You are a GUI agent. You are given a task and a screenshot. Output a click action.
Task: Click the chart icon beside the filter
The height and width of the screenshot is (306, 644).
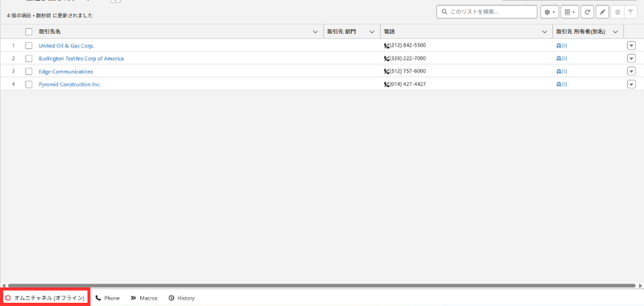coord(617,12)
